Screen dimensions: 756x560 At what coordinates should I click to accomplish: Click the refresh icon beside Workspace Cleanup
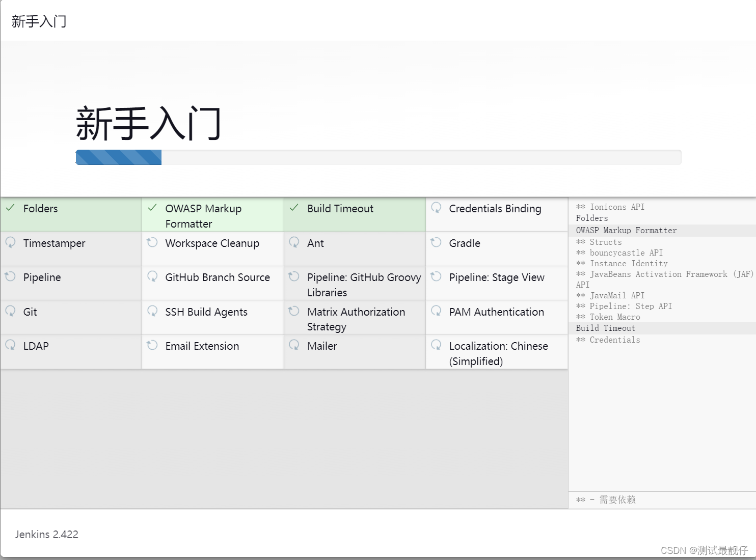[x=152, y=242]
